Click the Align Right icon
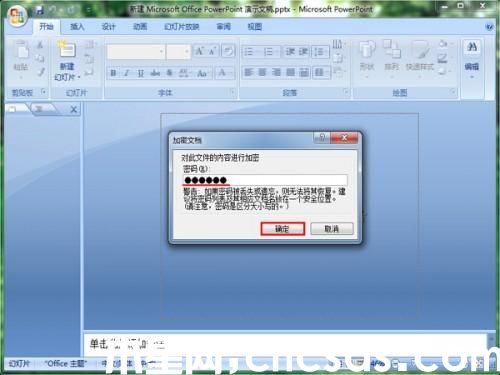This screenshot has height=375, width=500. [276, 72]
